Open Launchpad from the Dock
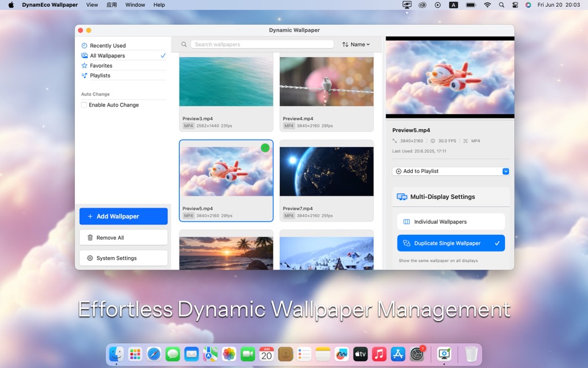 (x=135, y=354)
